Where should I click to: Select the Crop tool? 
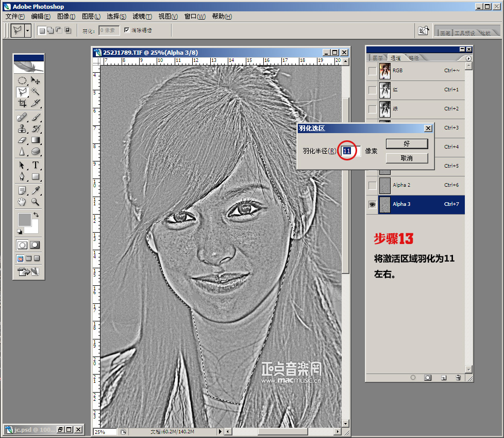[x=22, y=103]
